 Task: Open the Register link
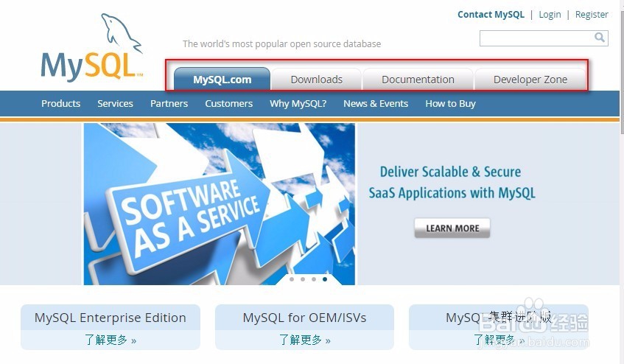[x=592, y=15]
